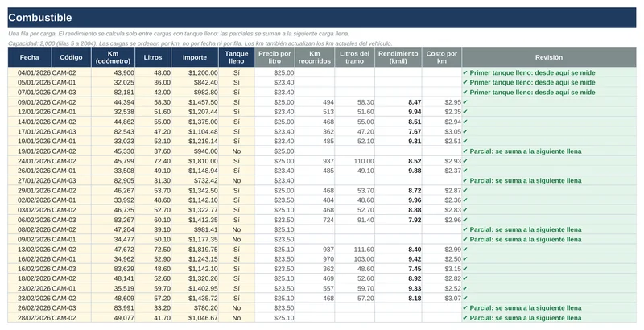Select the amount cell $1,219.14
Screen dimensions: 644x330
(x=195, y=141)
